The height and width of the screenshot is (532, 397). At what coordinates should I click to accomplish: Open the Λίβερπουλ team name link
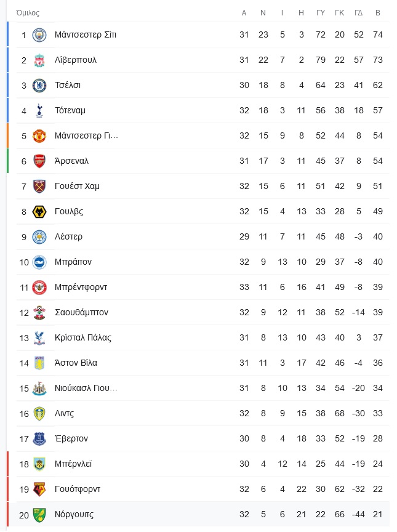(x=76, y=60)
